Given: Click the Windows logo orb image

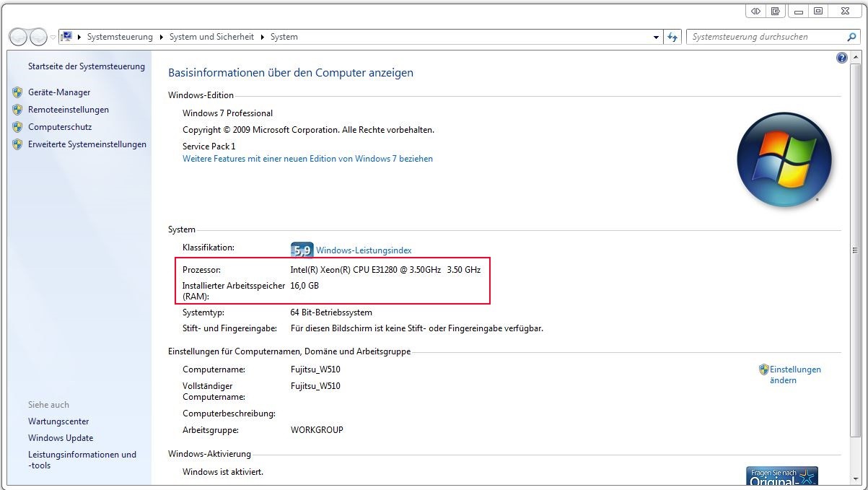Looking at the screenshot, I should [x=784, y=160].
